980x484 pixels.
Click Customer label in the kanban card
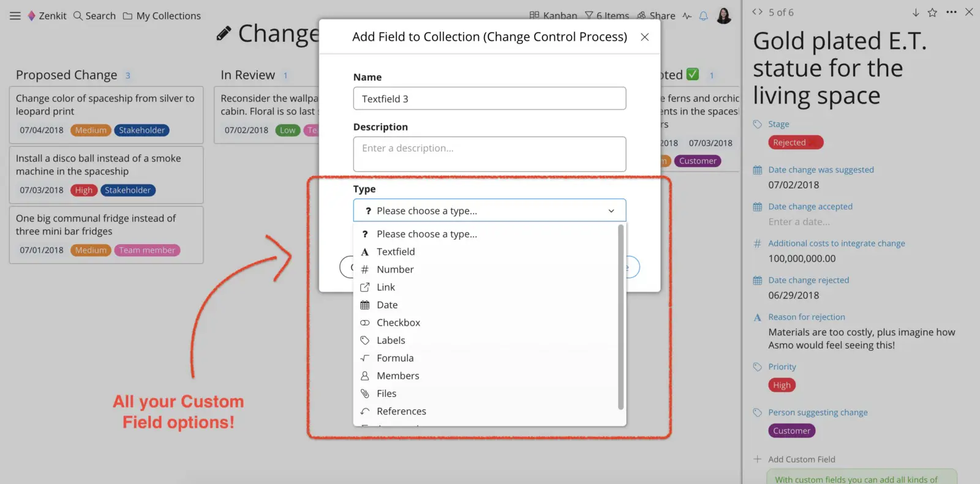pyautogui.click(x=698, y=161)
